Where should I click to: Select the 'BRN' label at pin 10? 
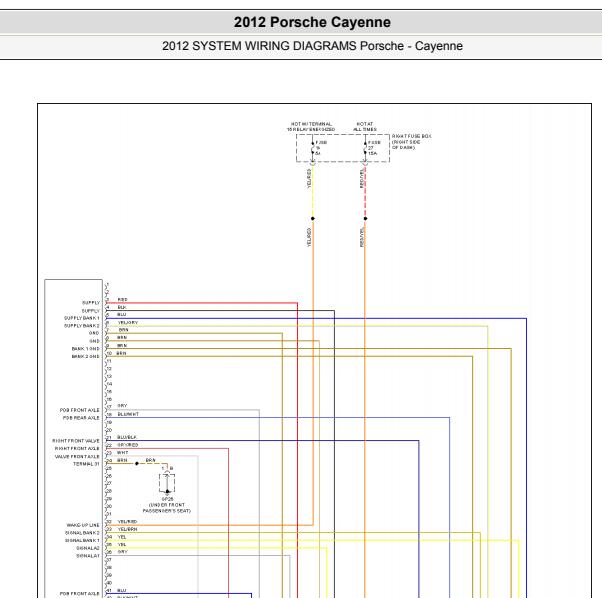click(x=122, y=353)
